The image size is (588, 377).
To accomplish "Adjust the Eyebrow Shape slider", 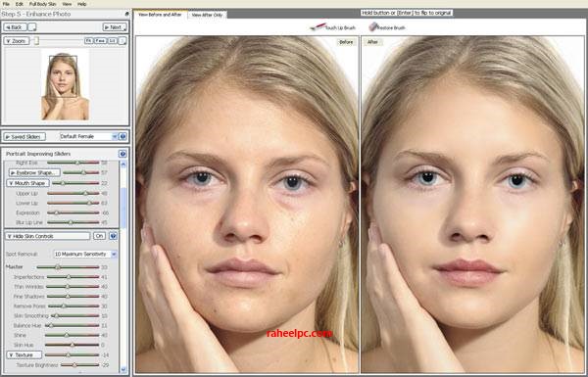I will click(x=81, y=172).
